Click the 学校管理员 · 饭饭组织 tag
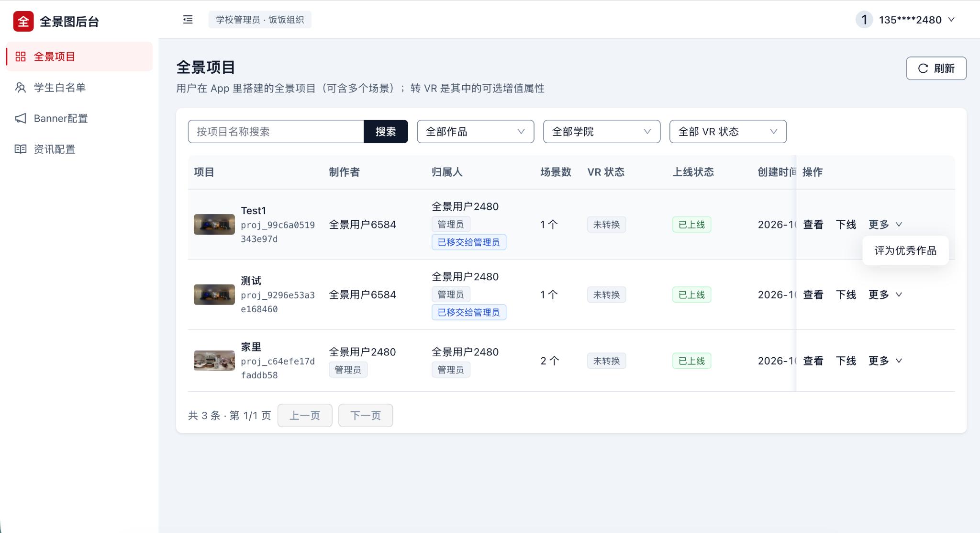 pyautogui.click(x=260, y=20)
